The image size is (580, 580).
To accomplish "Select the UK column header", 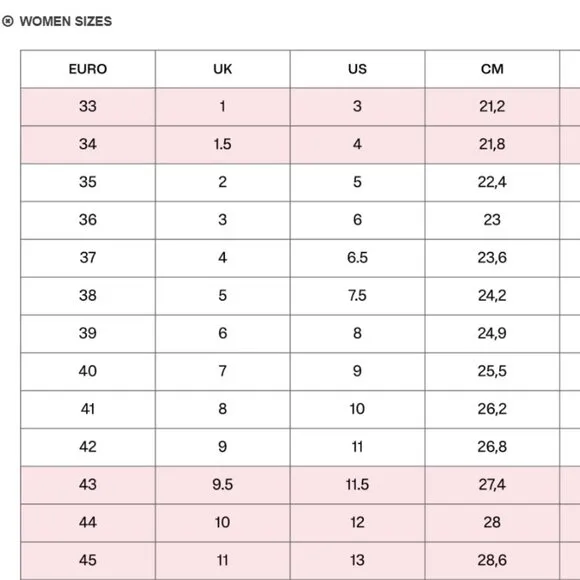I will [223, 69].
